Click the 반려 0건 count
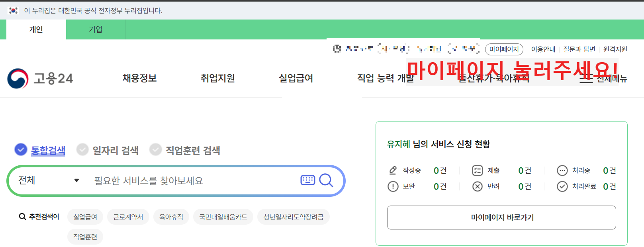Screen dimensions: 644x247 525,186
